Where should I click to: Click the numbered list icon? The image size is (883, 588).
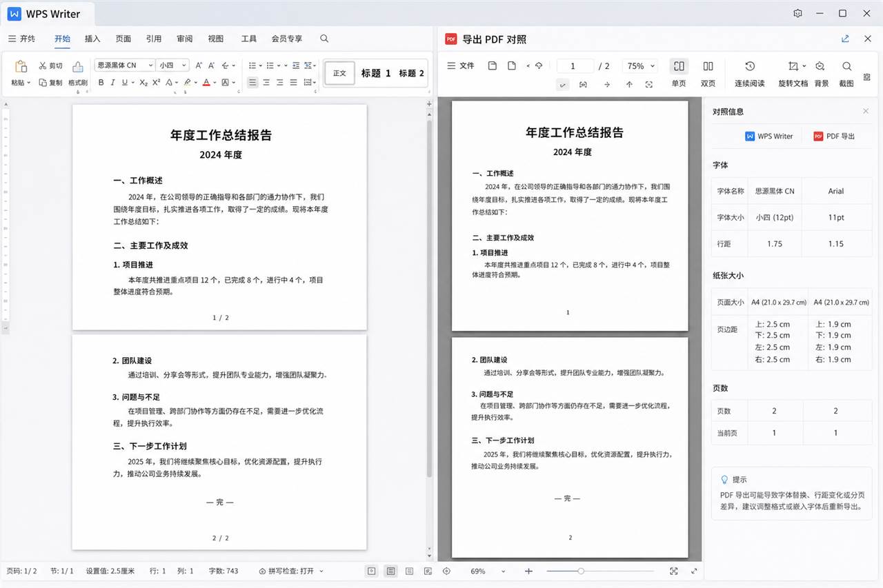[x=270, y=65]
